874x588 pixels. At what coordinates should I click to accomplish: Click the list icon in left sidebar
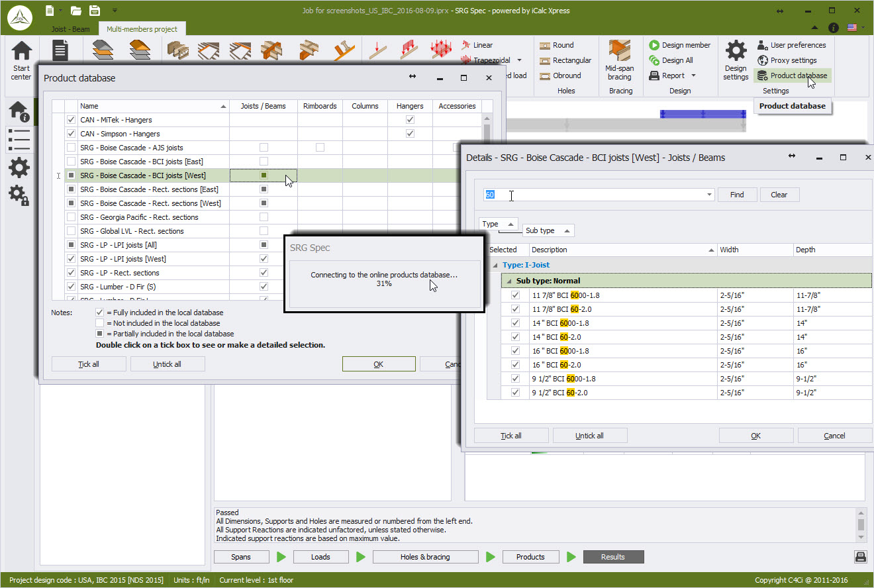coord(19,140)
